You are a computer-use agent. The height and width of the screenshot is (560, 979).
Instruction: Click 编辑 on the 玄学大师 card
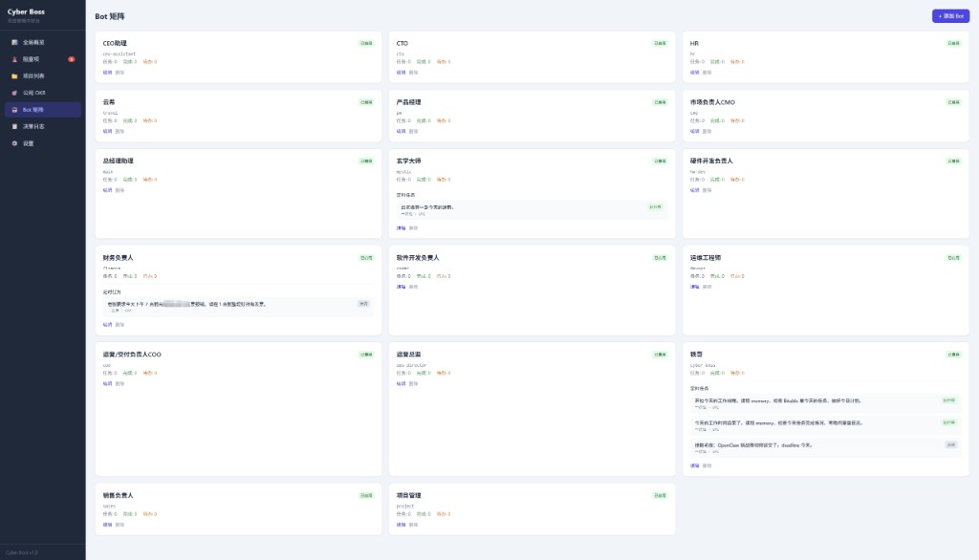tap(401, 227)
